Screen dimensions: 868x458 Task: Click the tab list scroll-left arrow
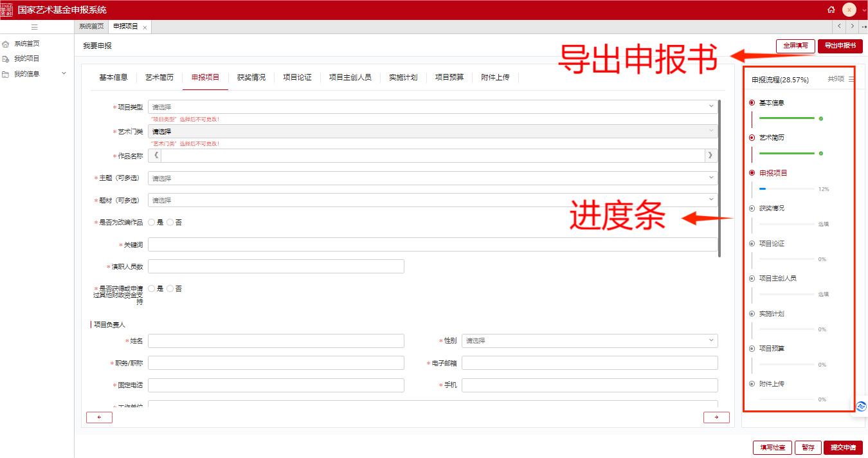[839, 26]
